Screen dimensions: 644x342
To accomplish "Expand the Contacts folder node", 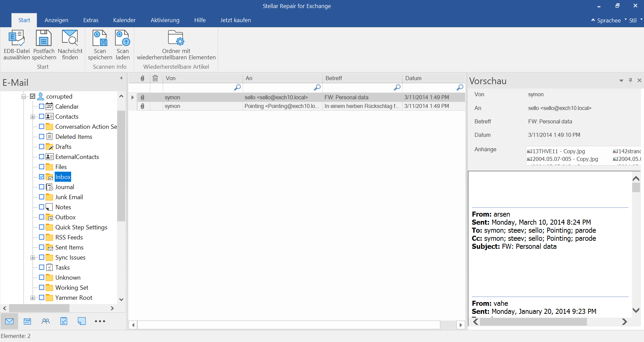I will 33,117.
